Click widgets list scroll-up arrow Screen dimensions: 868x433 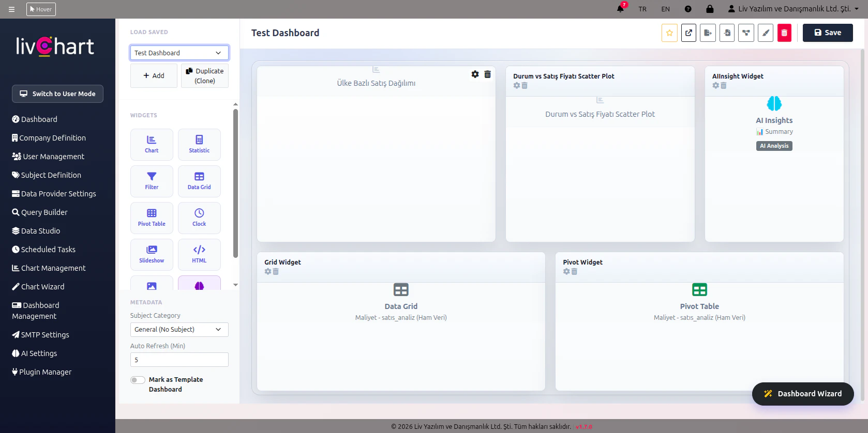pyautogui.click(x=235, y=104)
